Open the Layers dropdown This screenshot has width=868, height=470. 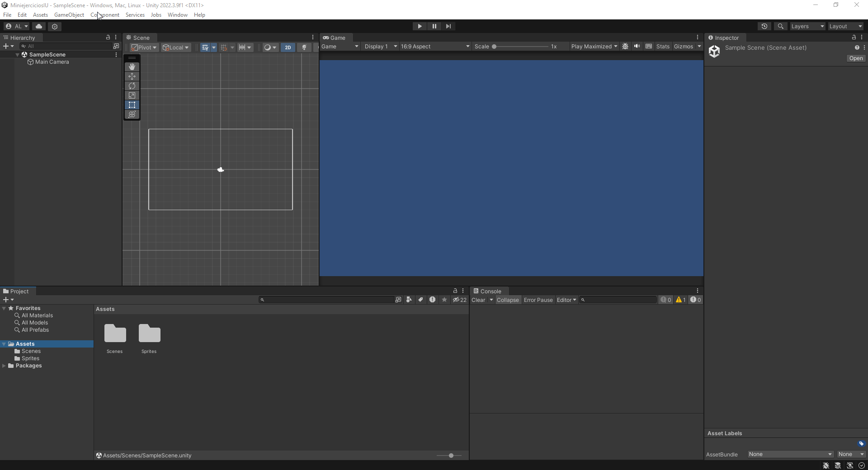coord(807,26)
